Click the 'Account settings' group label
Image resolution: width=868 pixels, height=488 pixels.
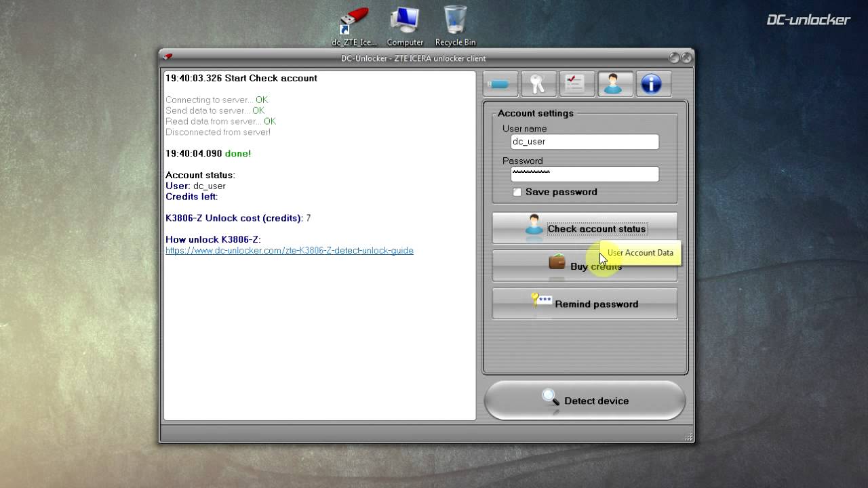point(536,113)
